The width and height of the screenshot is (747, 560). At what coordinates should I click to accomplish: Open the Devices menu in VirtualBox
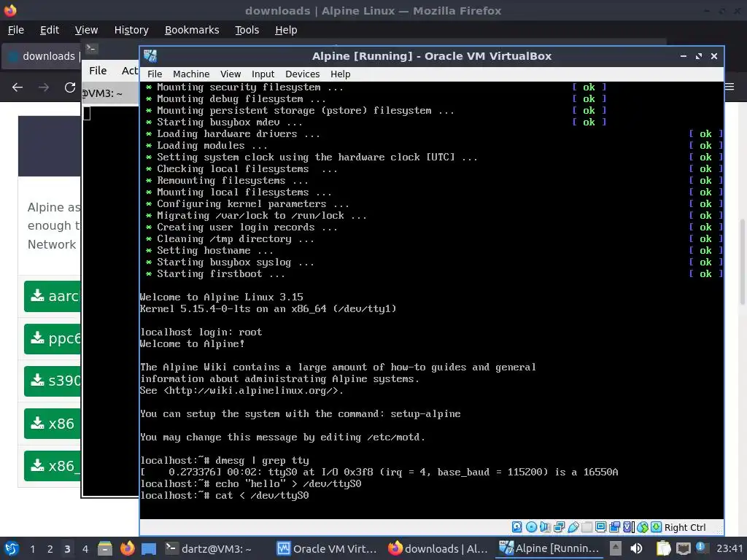coord(303,74)
